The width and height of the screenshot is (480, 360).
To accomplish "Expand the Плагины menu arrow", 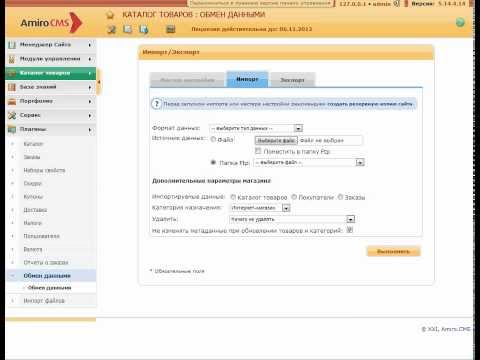I will pos(90,130).
